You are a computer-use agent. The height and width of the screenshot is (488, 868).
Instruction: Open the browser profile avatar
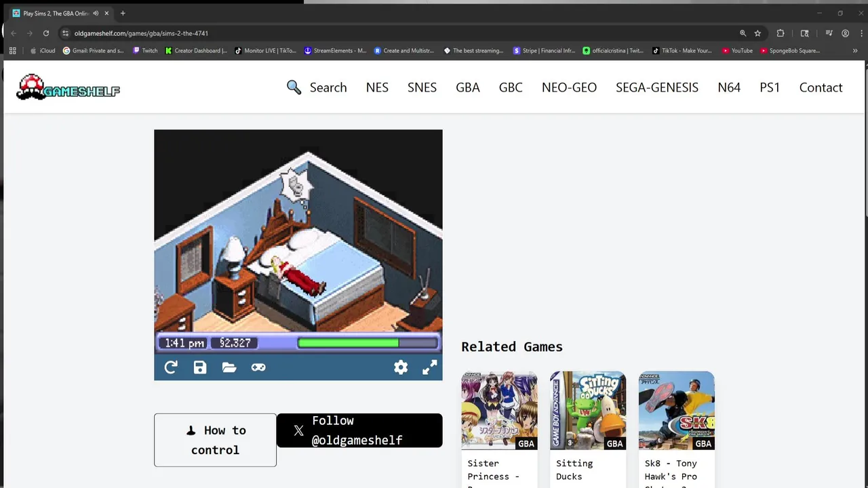[845, 33]
